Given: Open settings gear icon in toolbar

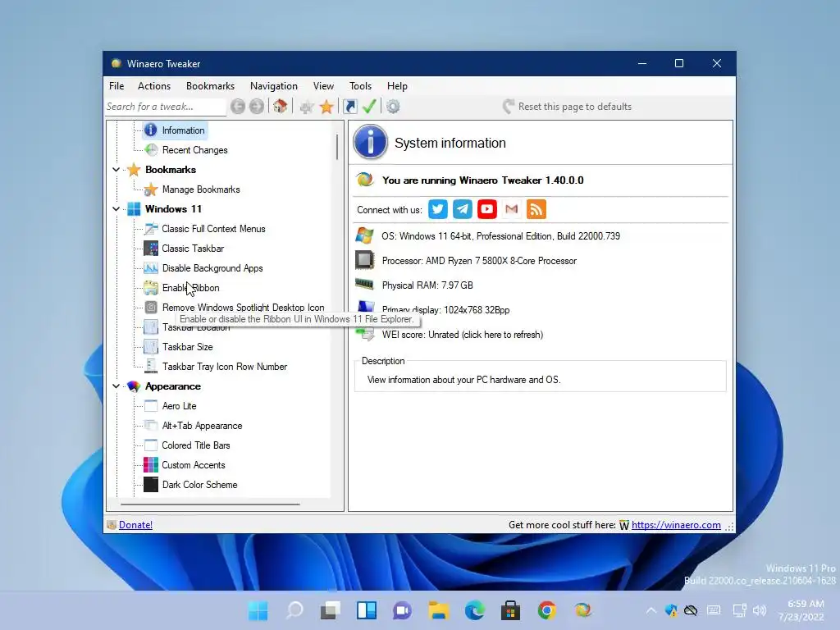Looking at the screenshot, I should (x=393, y=107).
